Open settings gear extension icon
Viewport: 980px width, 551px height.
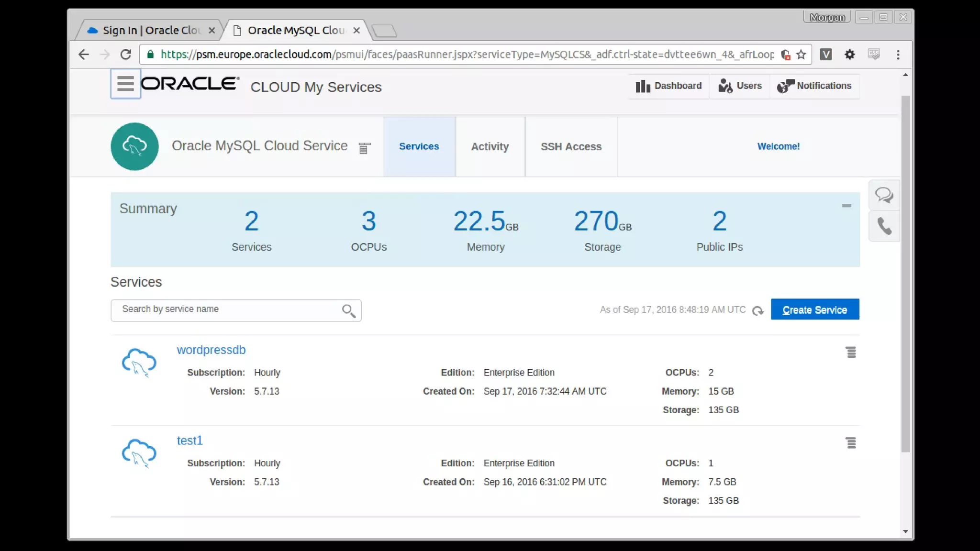click(849, 55)
